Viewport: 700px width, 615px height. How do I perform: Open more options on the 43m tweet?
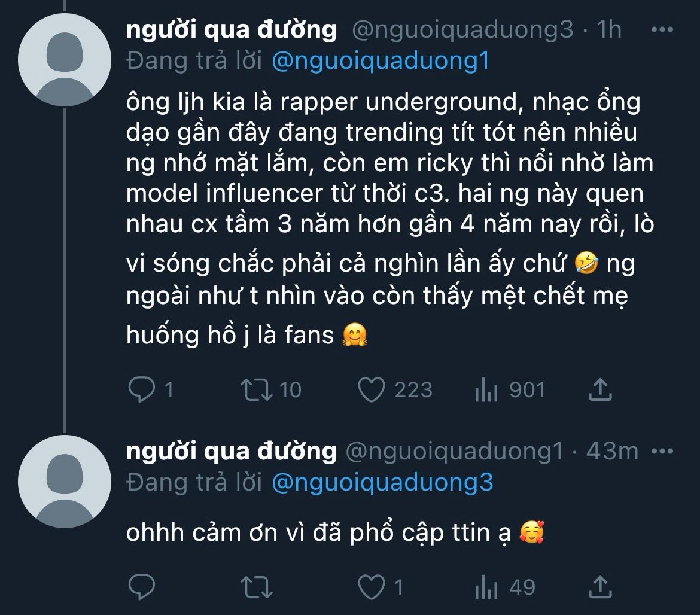point(663,451)
